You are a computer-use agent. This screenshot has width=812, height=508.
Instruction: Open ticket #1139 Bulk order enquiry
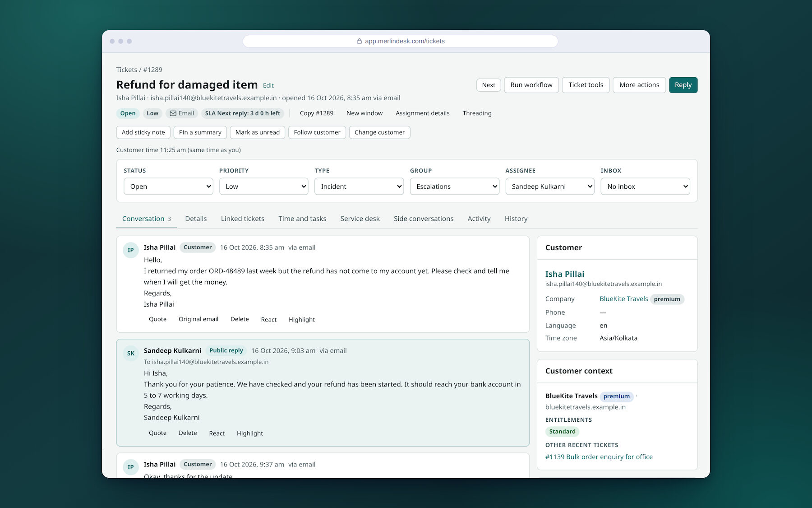pos(599,457)
